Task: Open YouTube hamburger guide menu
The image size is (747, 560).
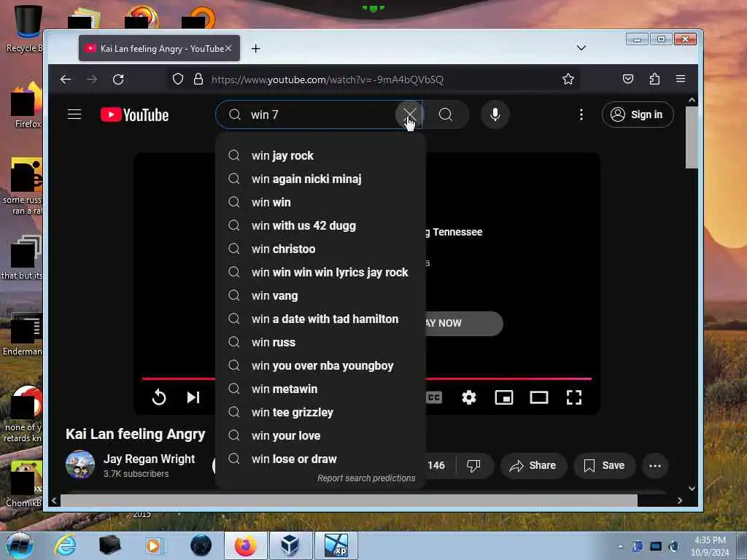Action: pos(74,114)
